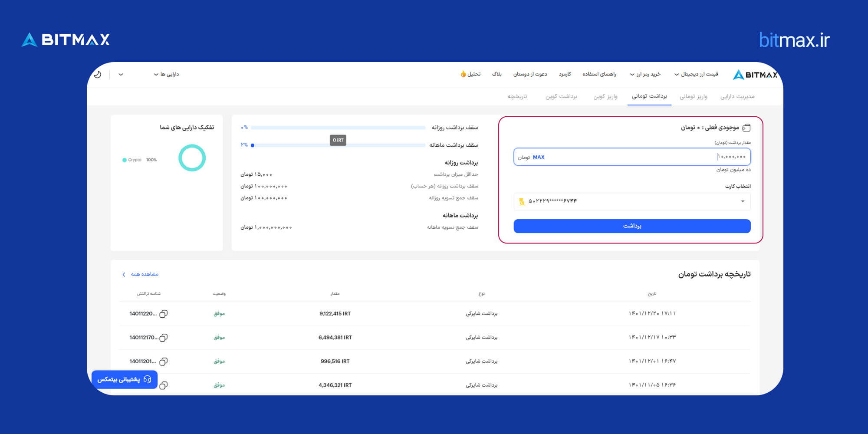The height and width of the screenshot is (434, 868).
Task: Click the تاریخ column header
Action: tap(652, 294)
